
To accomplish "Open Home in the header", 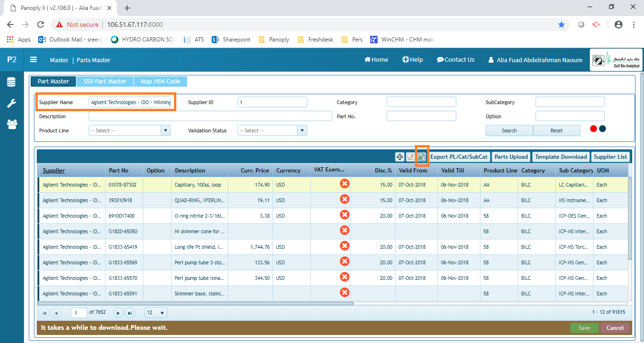I will point(376,59).
